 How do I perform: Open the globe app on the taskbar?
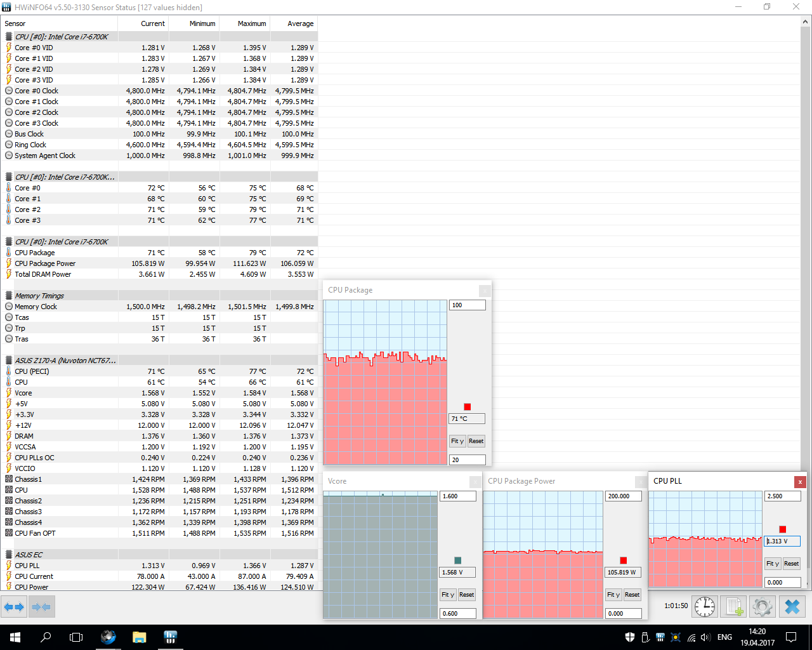pyautogui.click(x=108, y=637)
